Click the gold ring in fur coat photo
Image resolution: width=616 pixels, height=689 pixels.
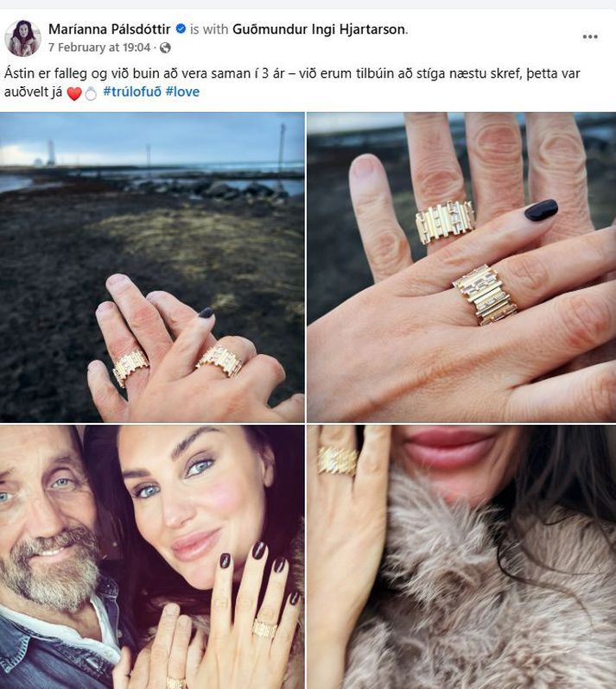tap(337, 460)
